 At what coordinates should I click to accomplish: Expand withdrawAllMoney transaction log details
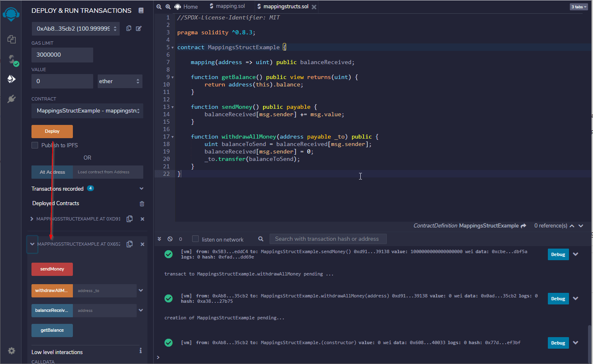coord(576,299)
